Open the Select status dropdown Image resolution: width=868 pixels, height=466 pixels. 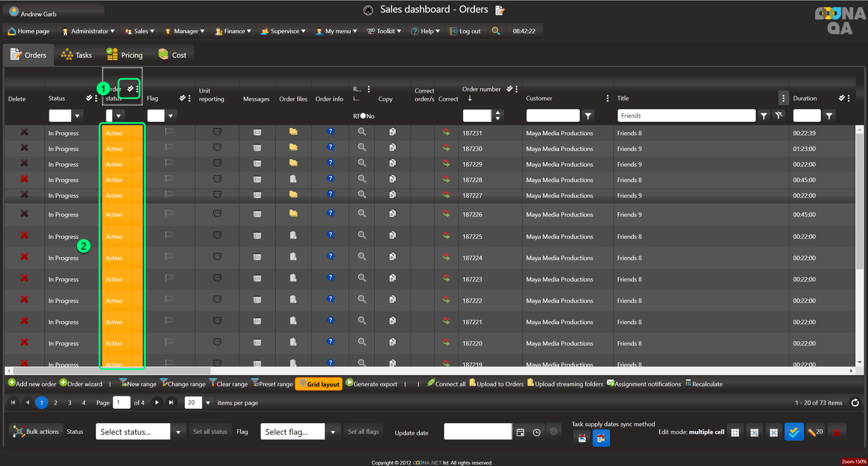178,432
